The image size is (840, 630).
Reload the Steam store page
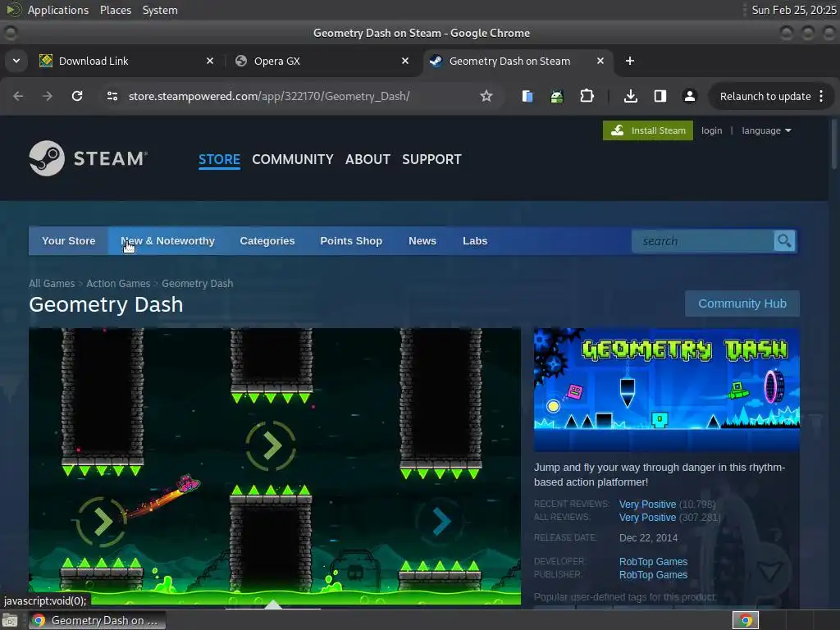click(x=77, y=97)
